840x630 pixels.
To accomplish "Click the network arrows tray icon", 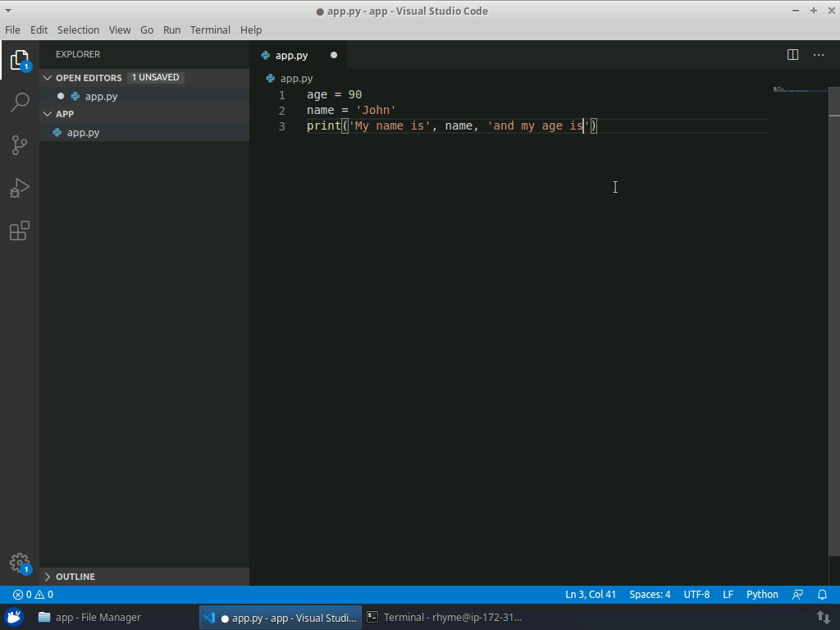I will (x=824, y=617).
